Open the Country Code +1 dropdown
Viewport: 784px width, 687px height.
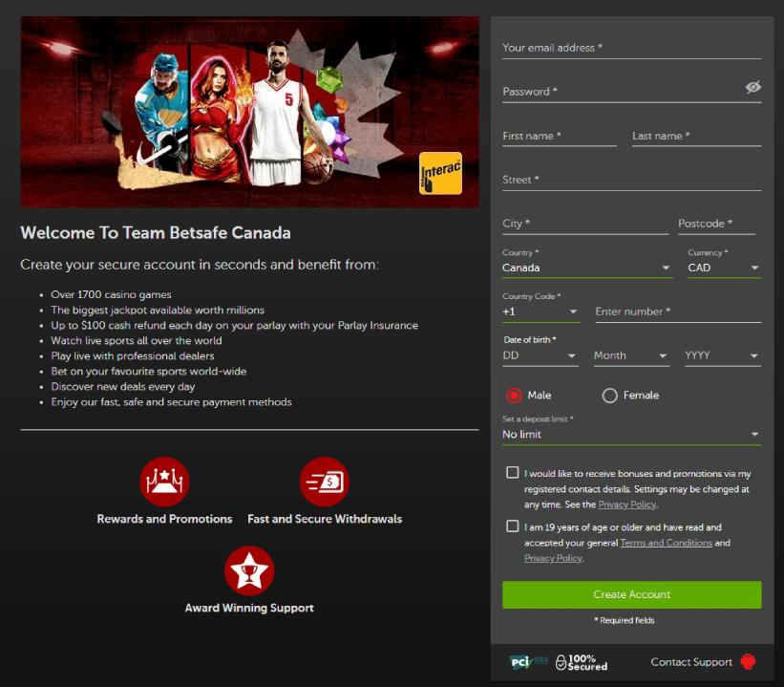[x=541, y=311]
